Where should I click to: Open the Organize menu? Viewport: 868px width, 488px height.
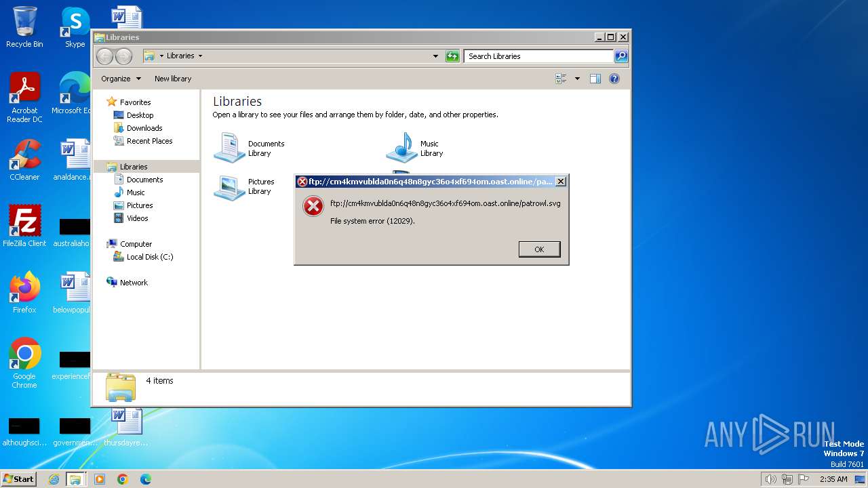121,79
